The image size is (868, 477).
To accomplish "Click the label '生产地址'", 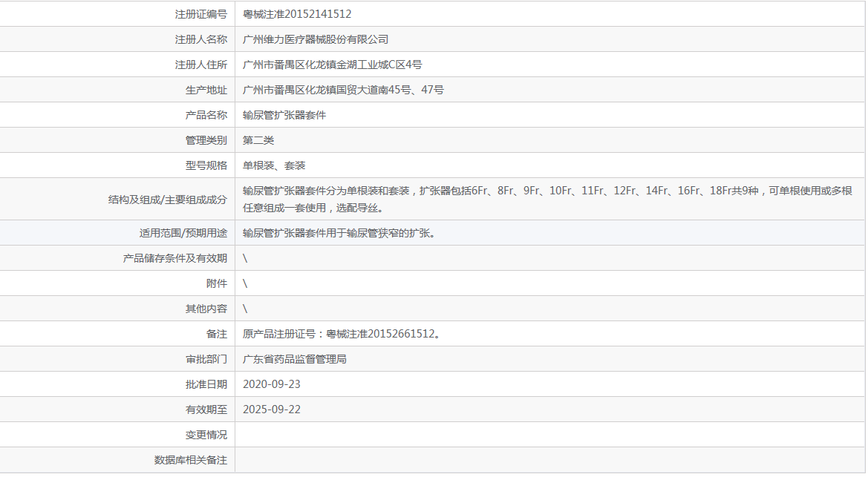I will pos(206,91).
